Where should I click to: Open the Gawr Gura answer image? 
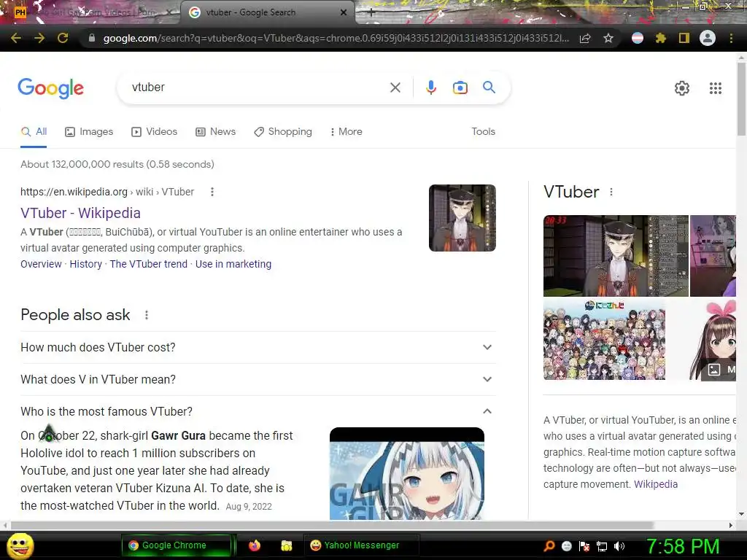(407, 474)
